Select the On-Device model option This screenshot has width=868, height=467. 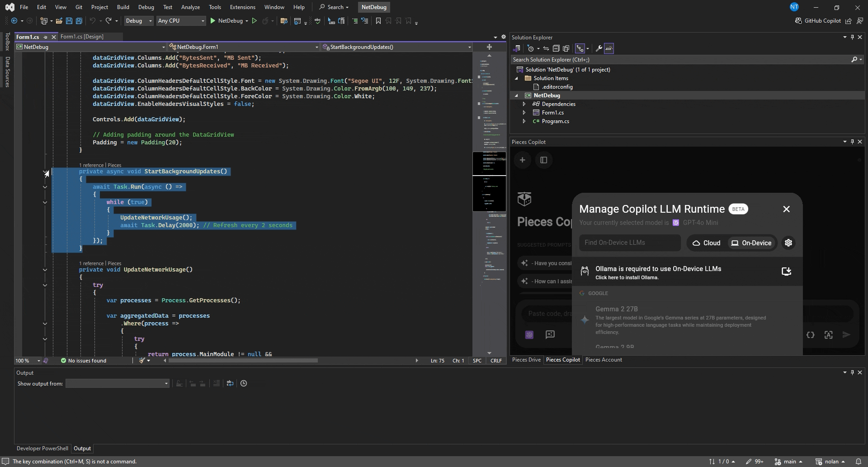pos(751,243)
